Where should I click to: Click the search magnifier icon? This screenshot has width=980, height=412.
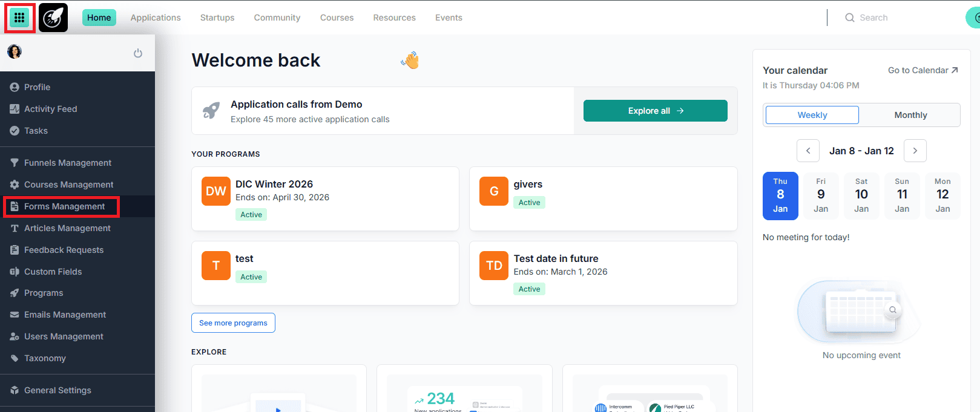click(850, 18)
